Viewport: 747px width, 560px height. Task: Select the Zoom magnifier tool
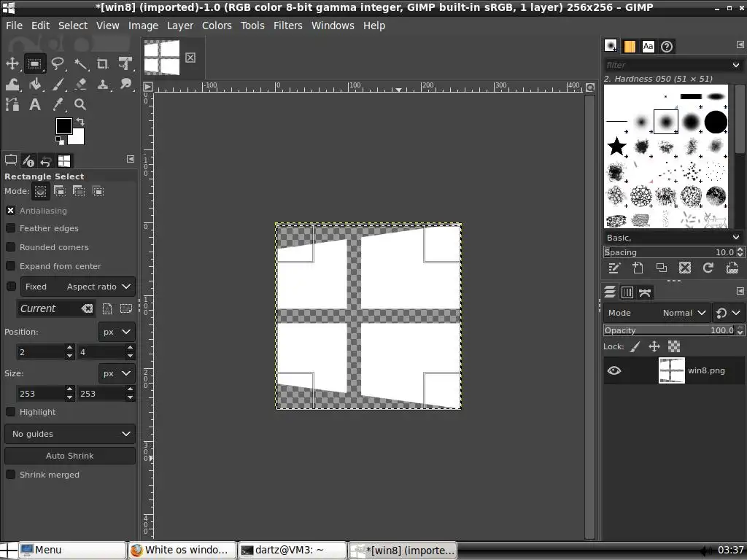80,104
